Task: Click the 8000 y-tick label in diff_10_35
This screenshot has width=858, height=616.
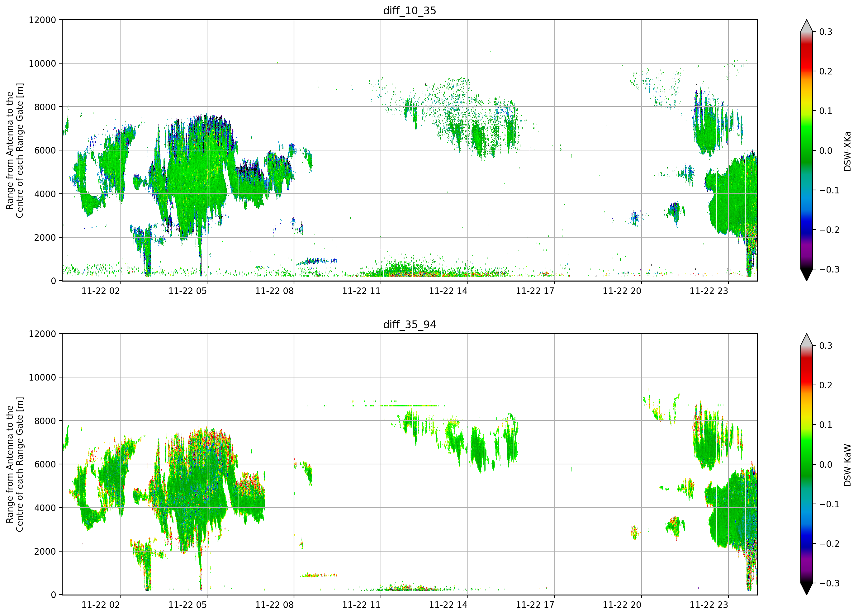Action: [x=45, y=107]
